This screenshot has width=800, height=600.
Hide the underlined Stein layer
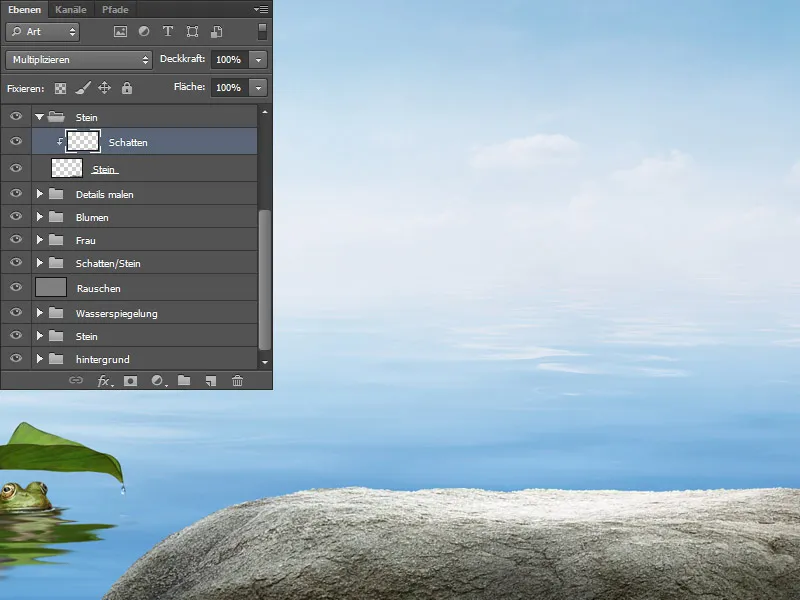coord(16,168)
